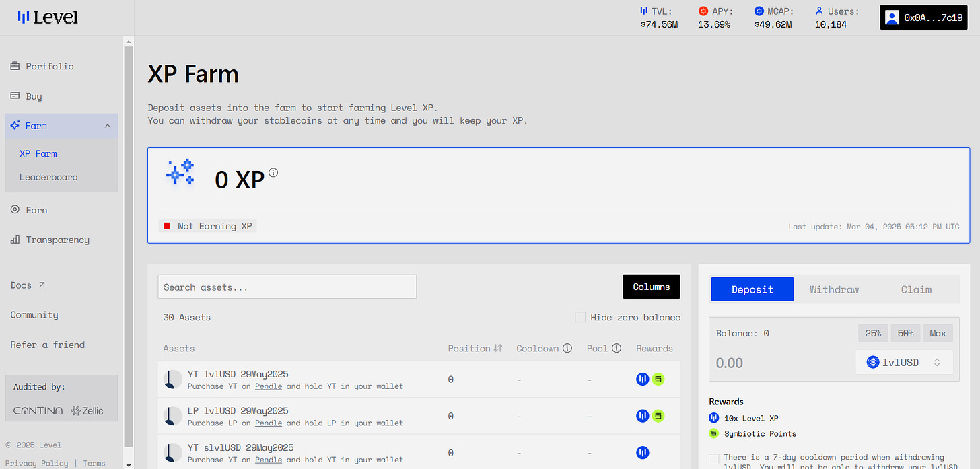Open the Leaderboard page
The image size is (980, 469).
[x=48, y=177]
